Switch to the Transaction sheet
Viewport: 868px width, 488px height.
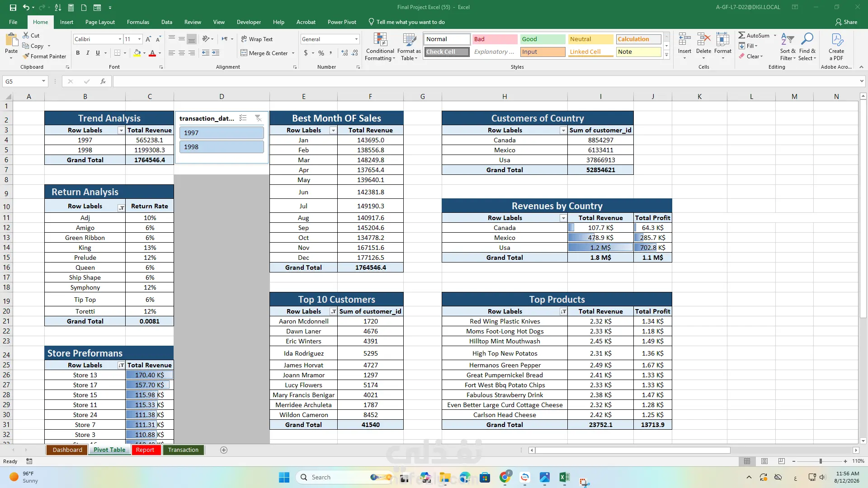[x=183, y=450]
